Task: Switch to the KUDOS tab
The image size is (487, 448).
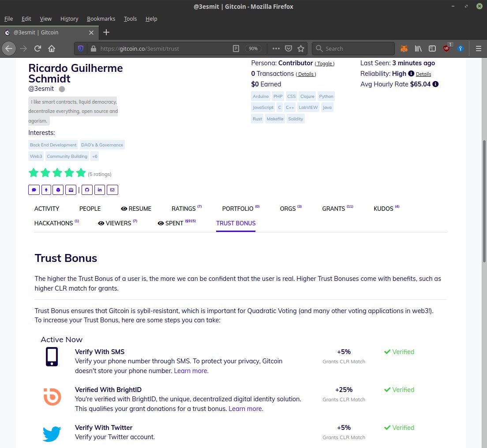Action: click(x=386, y=209)
